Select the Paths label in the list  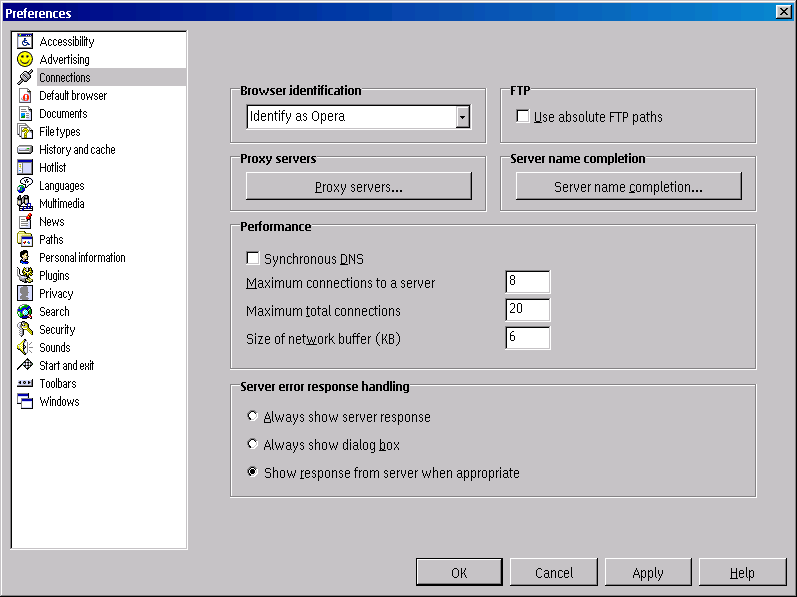click(51, 239)
